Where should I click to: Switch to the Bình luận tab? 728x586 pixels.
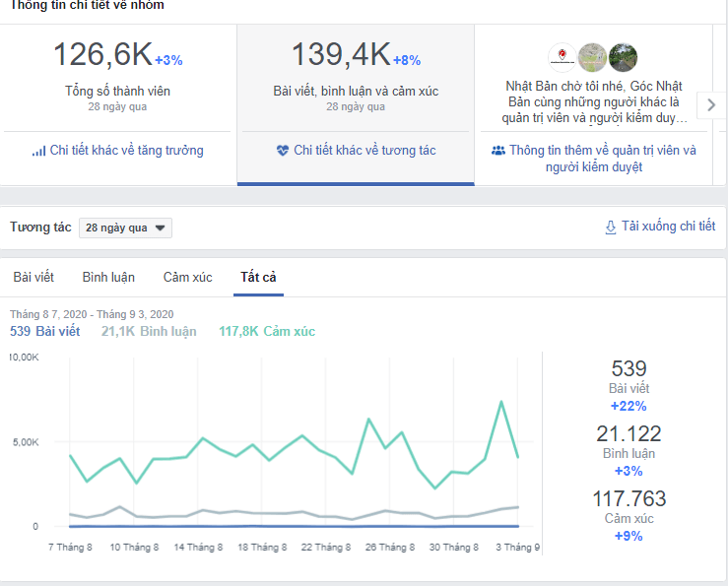coord(108,278)
